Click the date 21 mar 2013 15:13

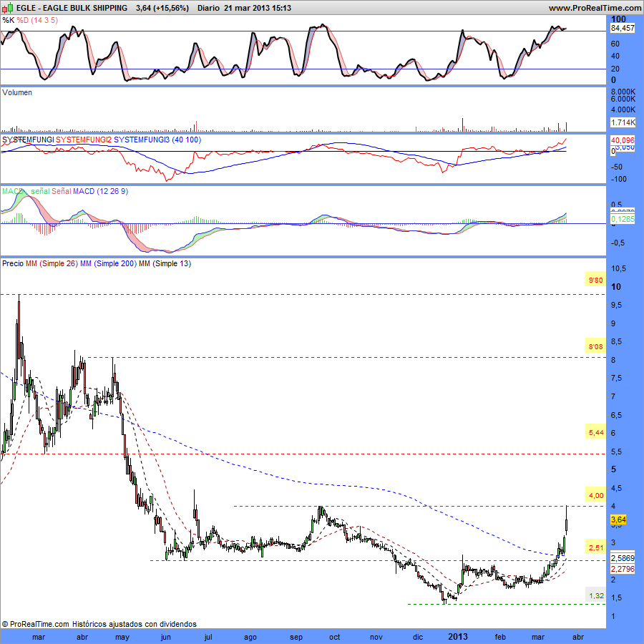click(x=258, y=8)
